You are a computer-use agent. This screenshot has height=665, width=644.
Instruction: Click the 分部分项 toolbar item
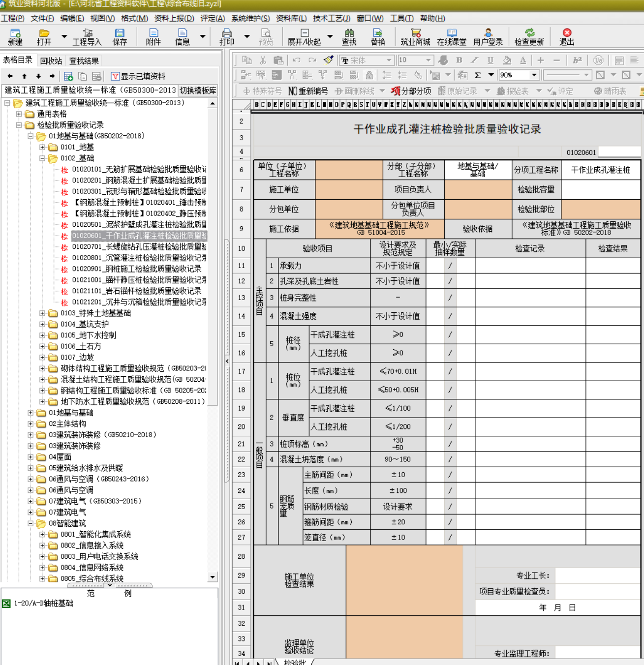pos(411,91)
